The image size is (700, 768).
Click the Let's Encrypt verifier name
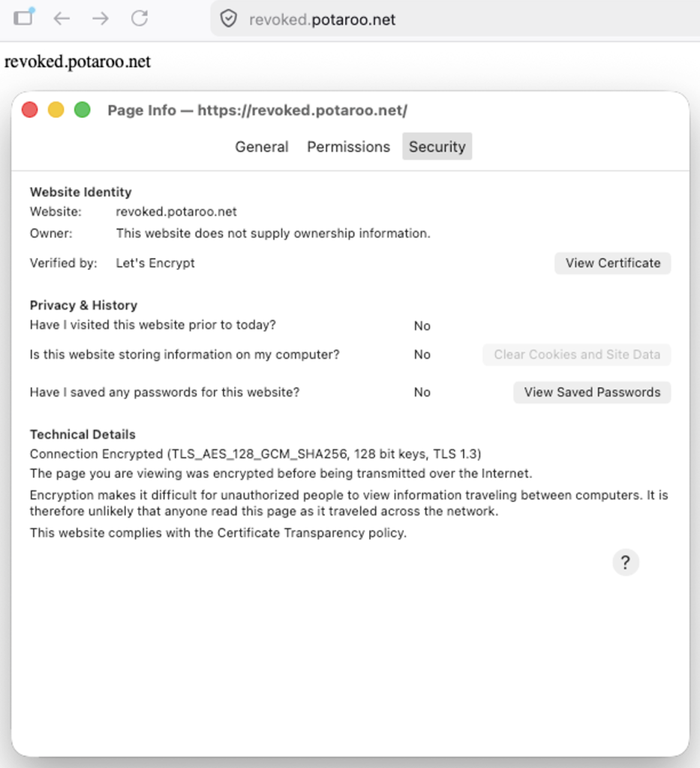tap(155, 263)
